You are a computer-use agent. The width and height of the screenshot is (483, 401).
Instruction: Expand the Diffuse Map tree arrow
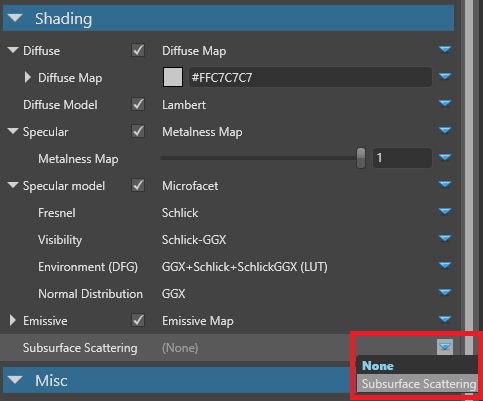(x=28, y=78)
